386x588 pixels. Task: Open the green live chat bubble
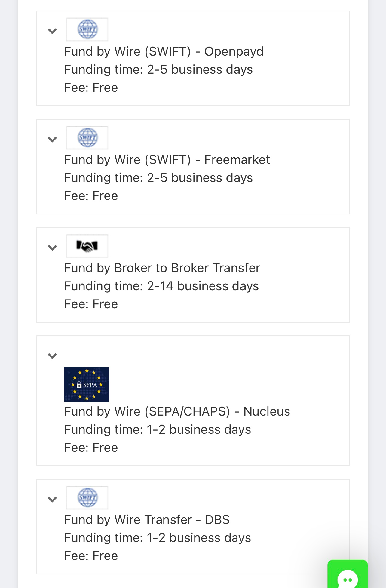pos(348,574)
